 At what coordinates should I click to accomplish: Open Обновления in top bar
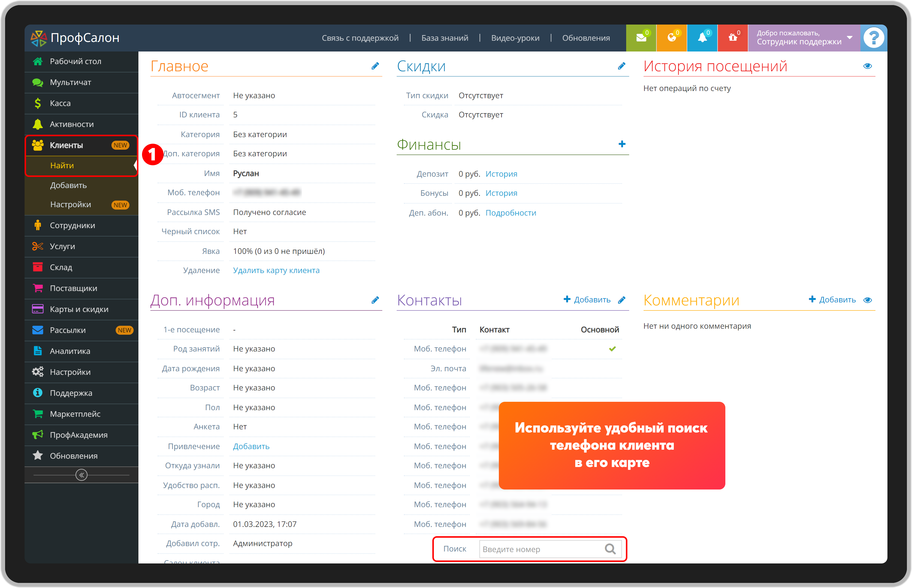(586, 38)
